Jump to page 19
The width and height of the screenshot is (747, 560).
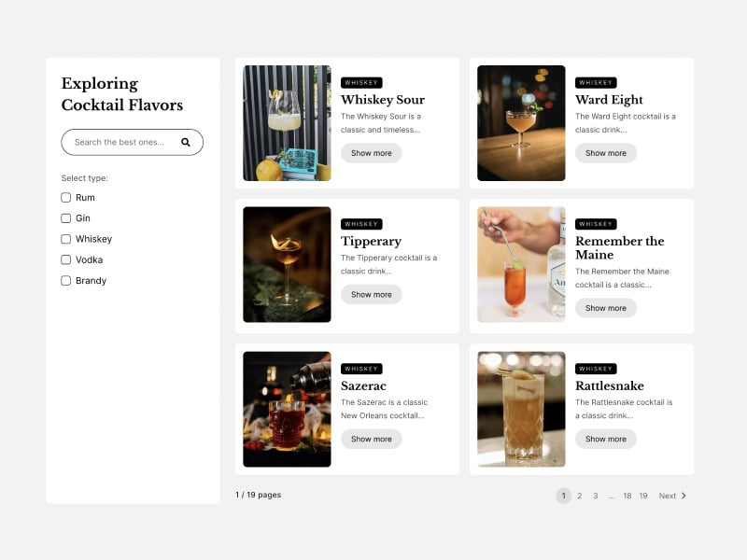point(643,496)
